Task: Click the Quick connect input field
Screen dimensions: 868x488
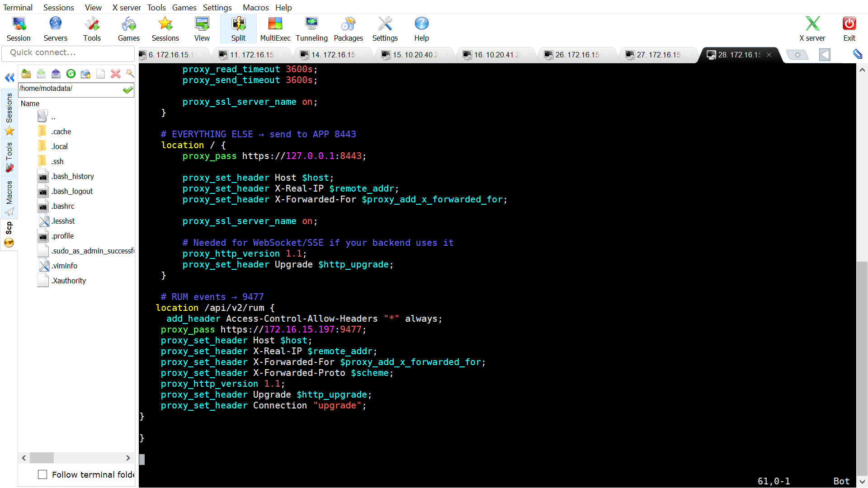Action: tap(68, 52)
